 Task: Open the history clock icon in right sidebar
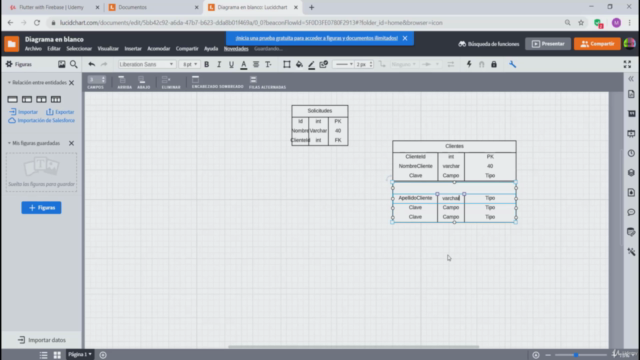pos(631,153)
